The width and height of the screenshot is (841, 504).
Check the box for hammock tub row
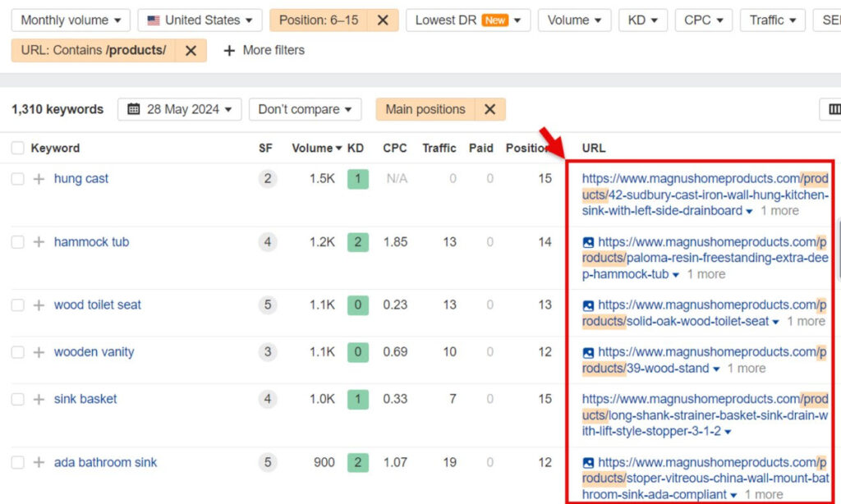(18, 242)
